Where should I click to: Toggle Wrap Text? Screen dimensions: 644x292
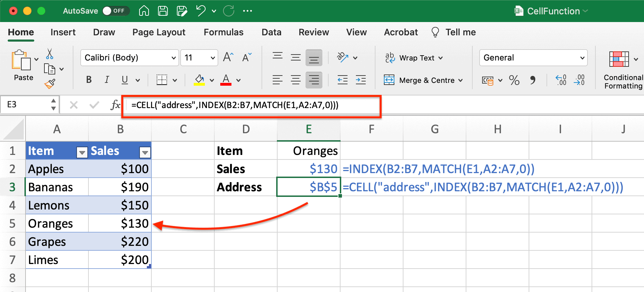[x=414, y=58]
